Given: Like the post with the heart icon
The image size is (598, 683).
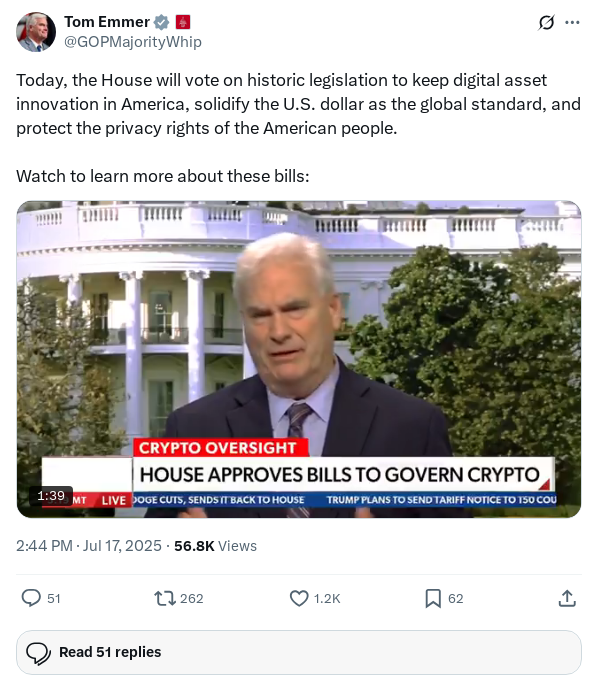Looking at the screenshot, I should click(299, 598).
